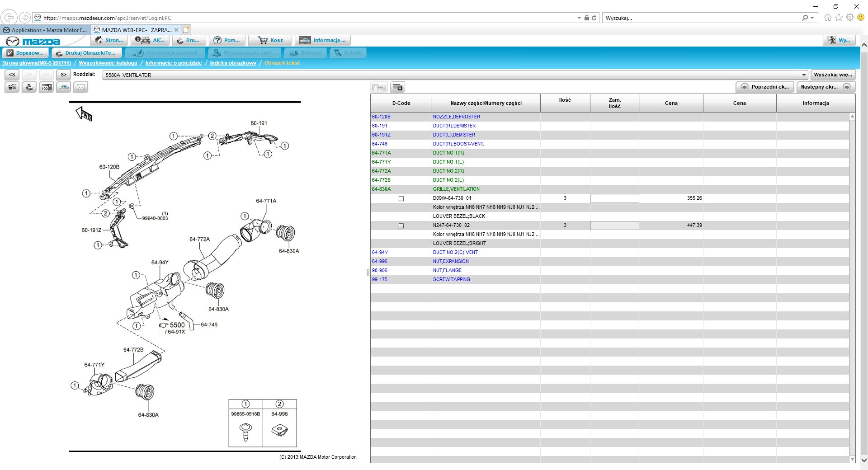Image resolution: width=868 pixels, height=470 pixels.
Task: Open a new browser tab
Action: coord(186,30)
